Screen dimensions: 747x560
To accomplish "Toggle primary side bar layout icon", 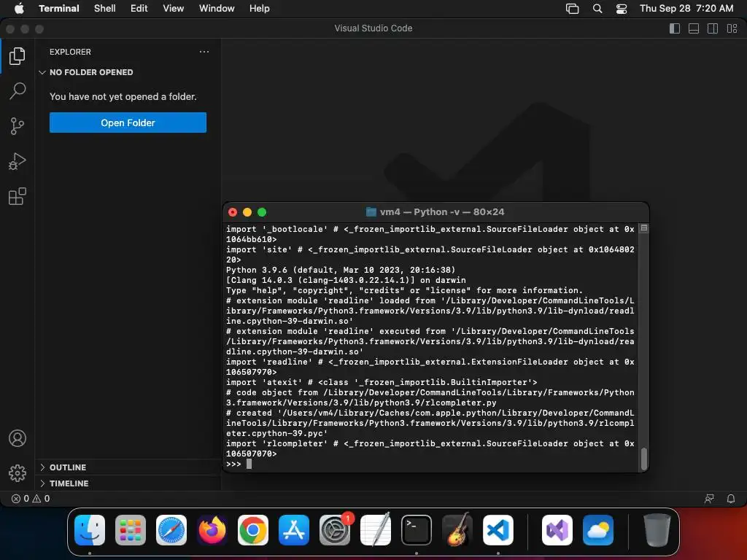I will [675, 28].
